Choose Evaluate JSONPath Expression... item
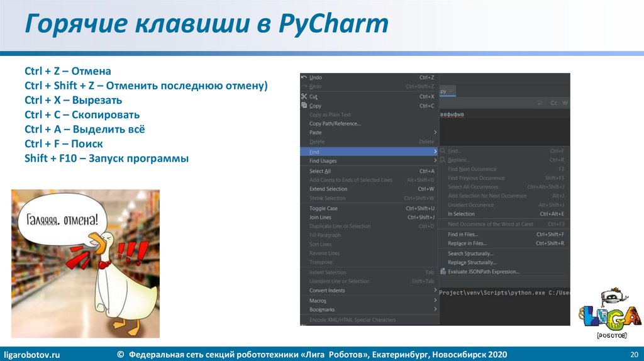Image resolution: width=644 pixels, height=361 pixels. 504,272
